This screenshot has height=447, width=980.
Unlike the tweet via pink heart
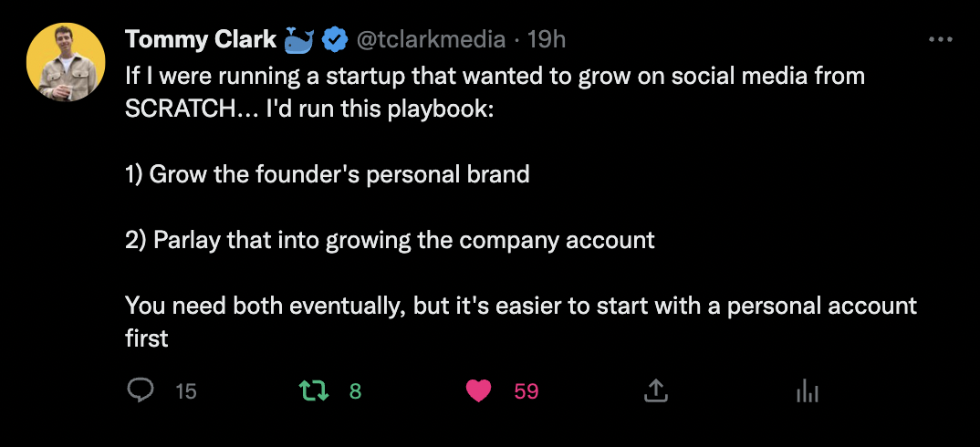pyautogui.click(x=479, y=391)
